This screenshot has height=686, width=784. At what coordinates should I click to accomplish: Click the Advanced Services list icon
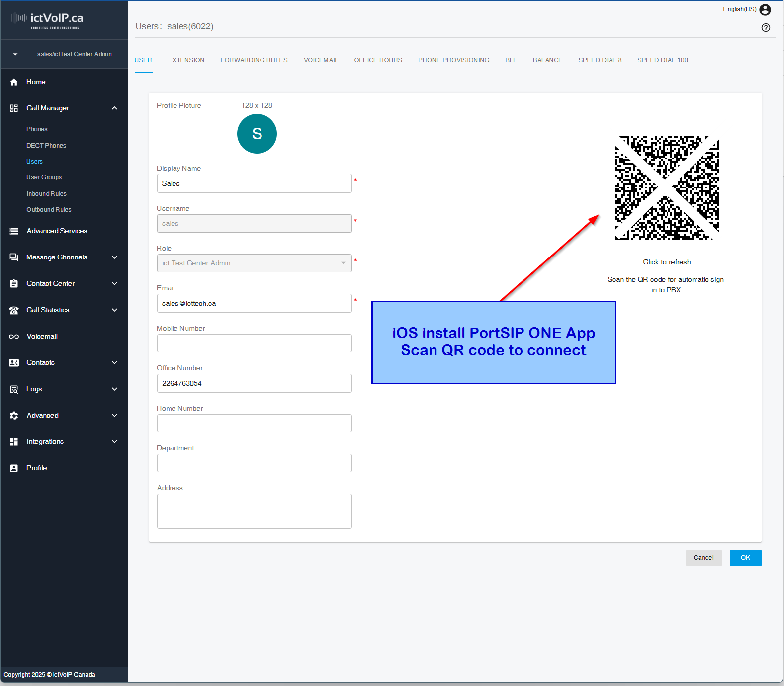pyautogui.click(x=14, y=231)
